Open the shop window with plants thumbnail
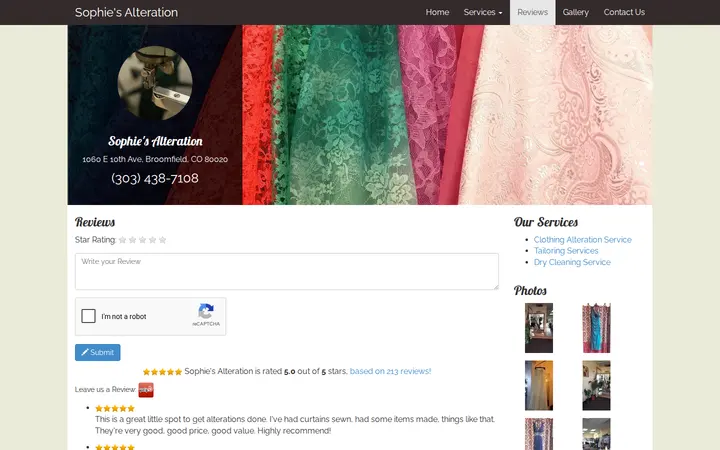This screenshot has height=450, width=720. click(x=596, y=385)
